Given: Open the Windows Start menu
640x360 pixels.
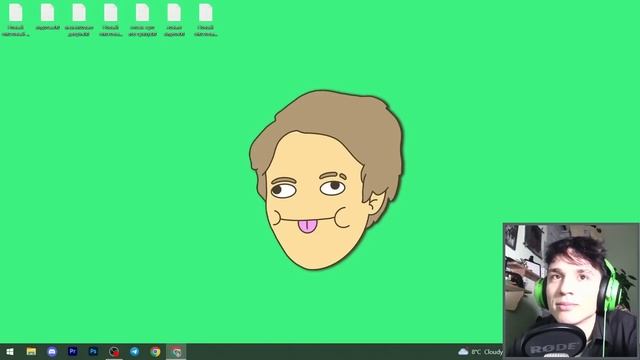Looking at the screenshot, I should (x=10, y=351).
